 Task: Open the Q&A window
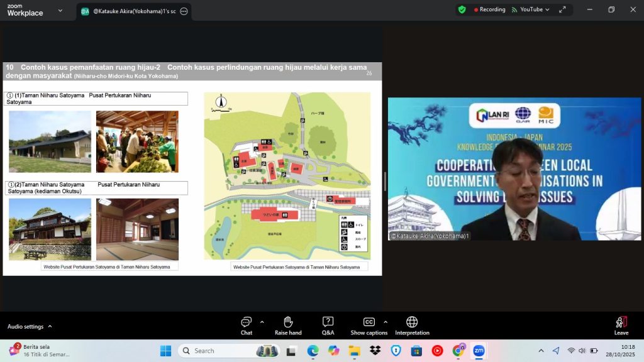(328, 325)
